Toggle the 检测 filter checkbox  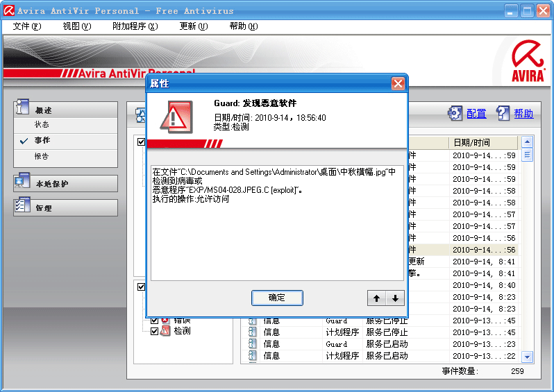(x=154, y=331)
